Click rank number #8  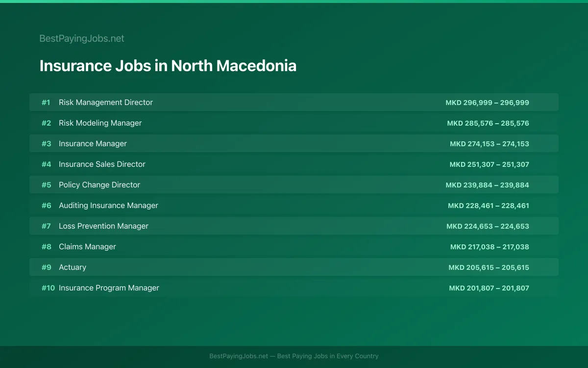[46, 247]
